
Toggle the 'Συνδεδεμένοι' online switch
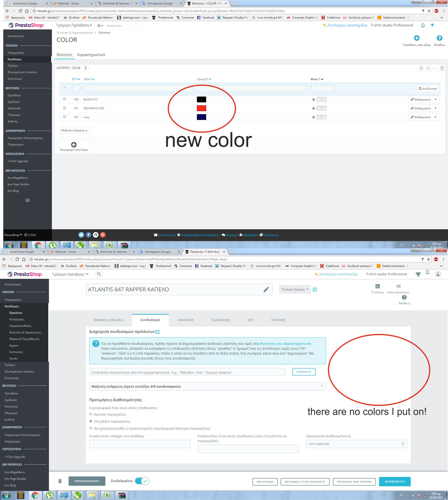(142, 481)
